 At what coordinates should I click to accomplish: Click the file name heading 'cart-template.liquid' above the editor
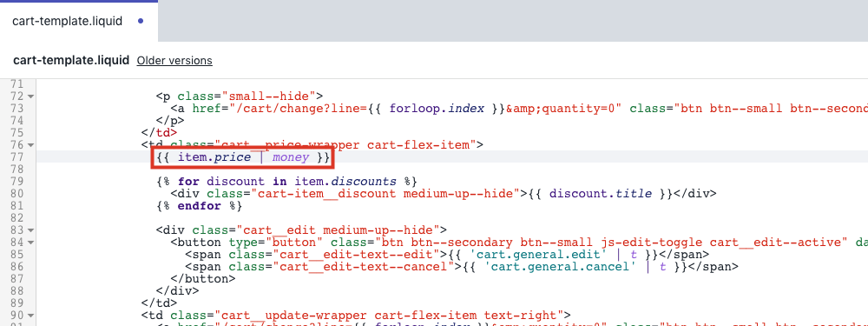71,61
